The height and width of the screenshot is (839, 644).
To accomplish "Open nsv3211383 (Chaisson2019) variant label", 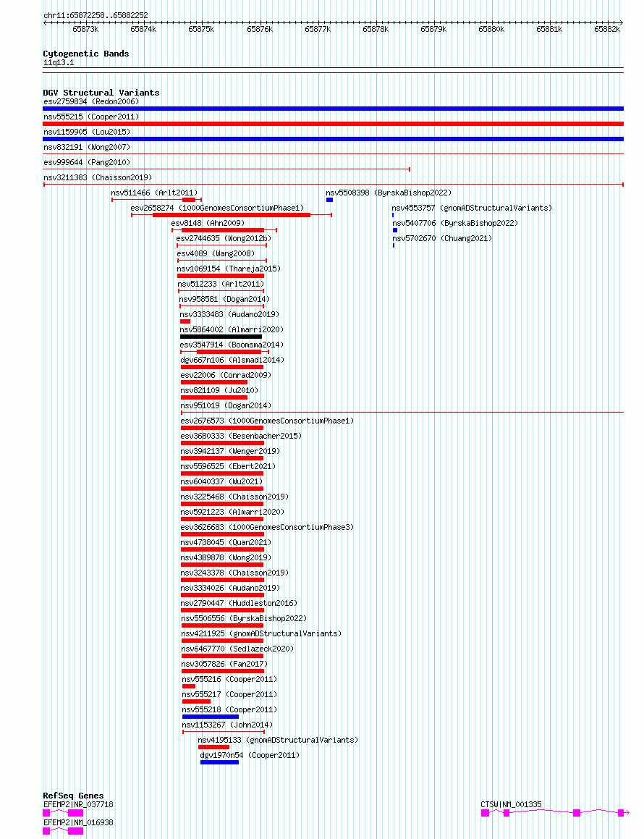I will pyautogui.click(x=98, y=177).
